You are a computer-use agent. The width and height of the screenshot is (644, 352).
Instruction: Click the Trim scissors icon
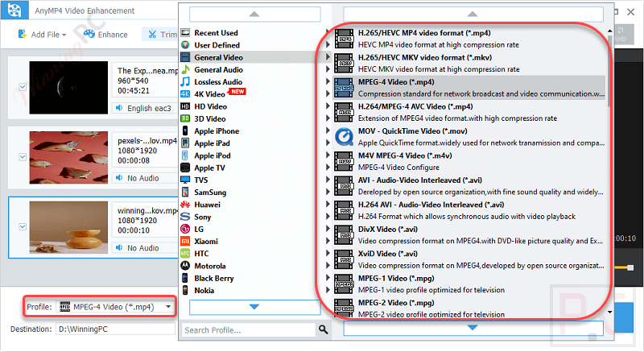152,34
